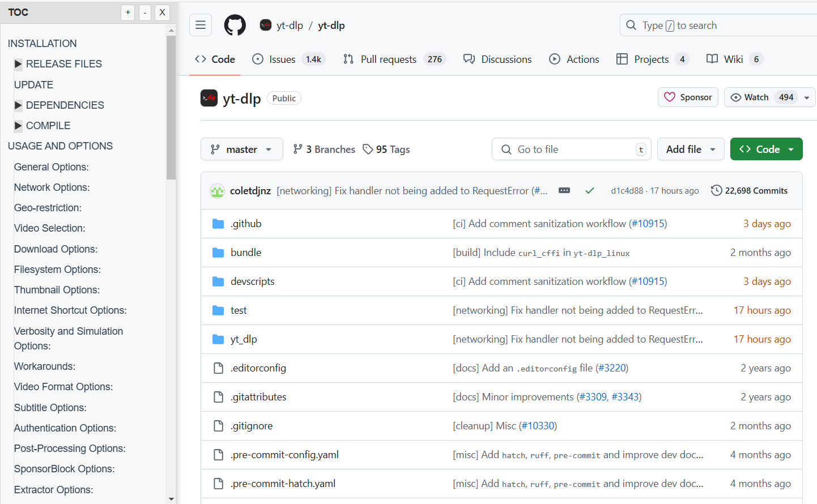
Task: Click the .gitignore file icon
Action: tap(218, 426)
